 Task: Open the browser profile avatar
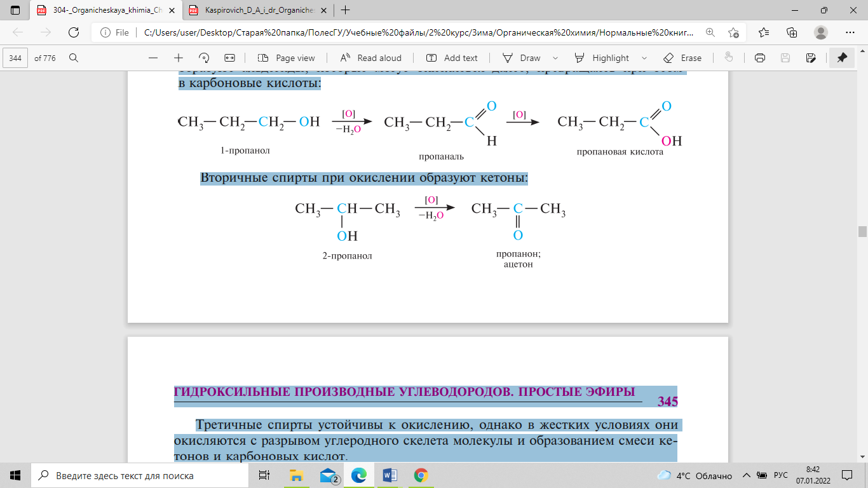point(821,32)
